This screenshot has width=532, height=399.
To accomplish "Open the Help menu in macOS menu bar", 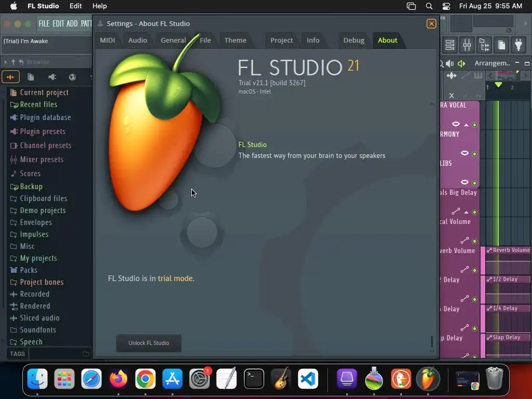I will [99, 6].
